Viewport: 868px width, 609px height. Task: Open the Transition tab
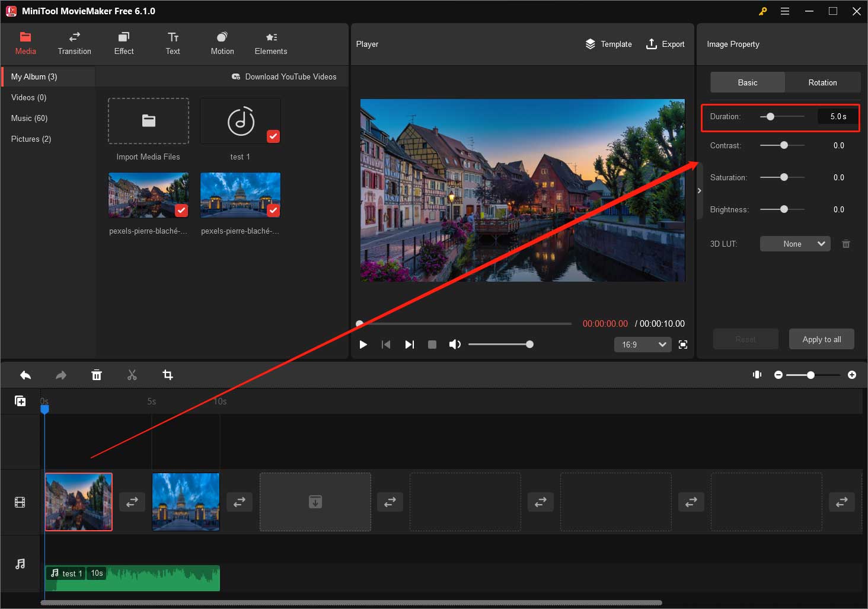pos(75,44)
